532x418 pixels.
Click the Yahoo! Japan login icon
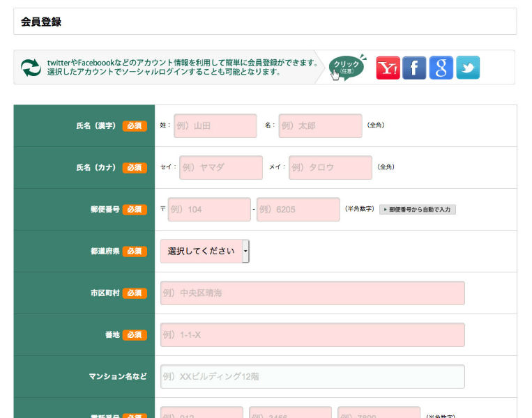[x=388, y=68]
